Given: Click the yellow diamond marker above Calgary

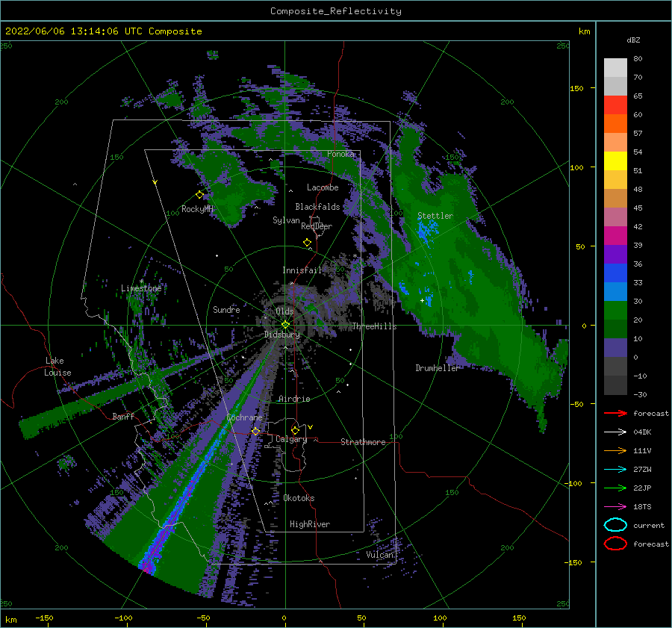Looking at the screenshot, I should (295, 430).
